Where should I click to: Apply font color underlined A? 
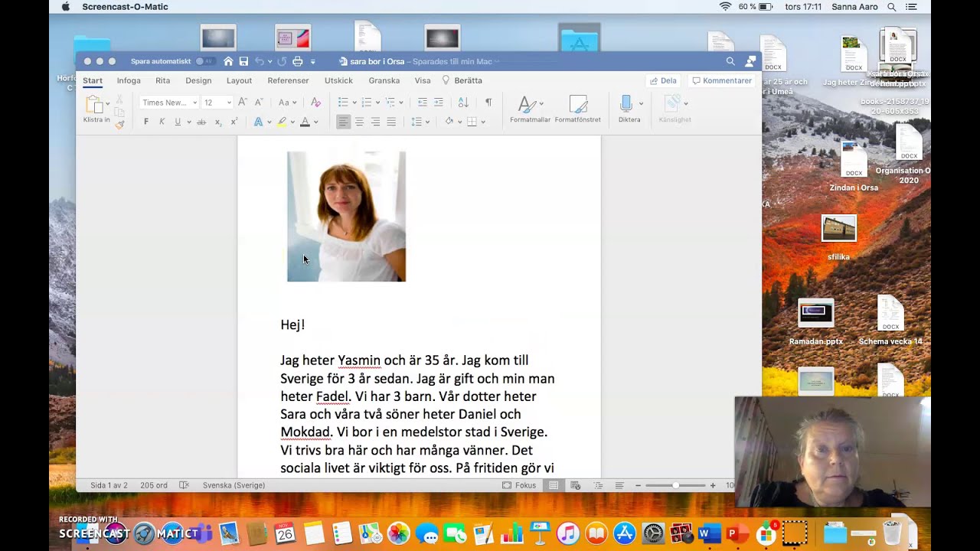(305, 122)
